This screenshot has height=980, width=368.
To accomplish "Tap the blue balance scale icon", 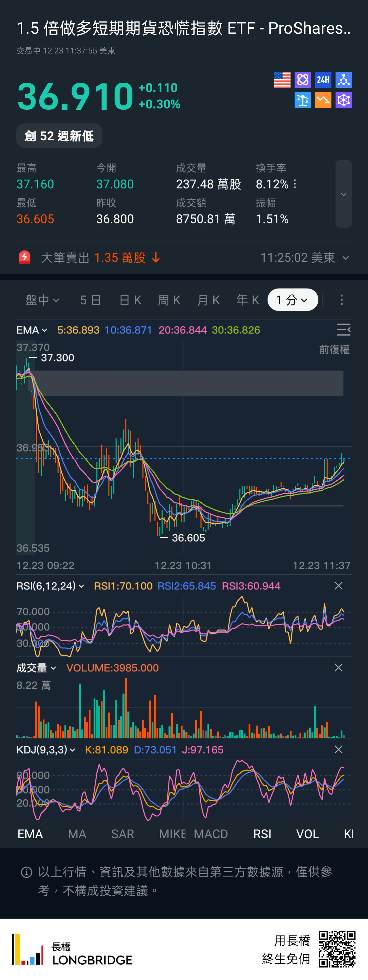I will [303, 100].
